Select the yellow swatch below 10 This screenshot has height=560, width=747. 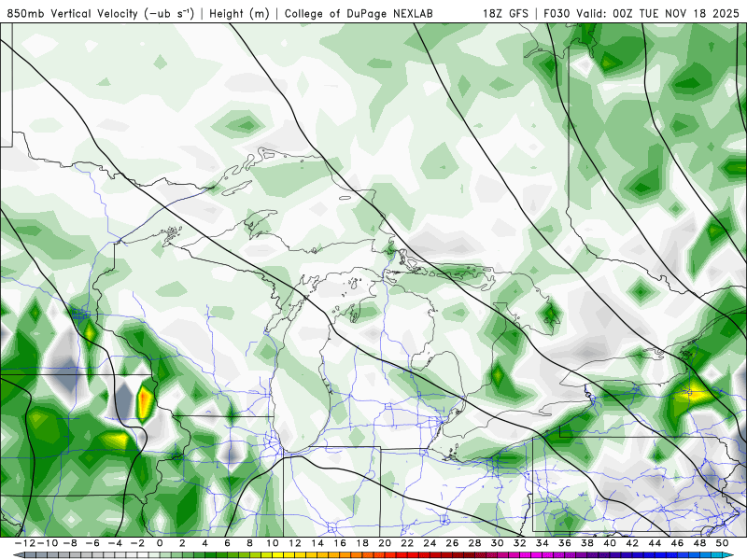point(278,554)
